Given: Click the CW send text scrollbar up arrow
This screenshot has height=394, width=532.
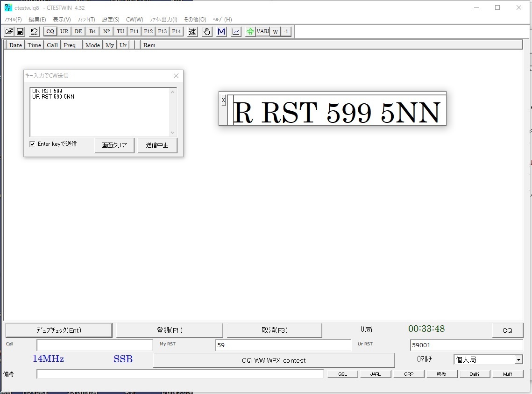Looking at the screenshot, I should pos(173,91).
